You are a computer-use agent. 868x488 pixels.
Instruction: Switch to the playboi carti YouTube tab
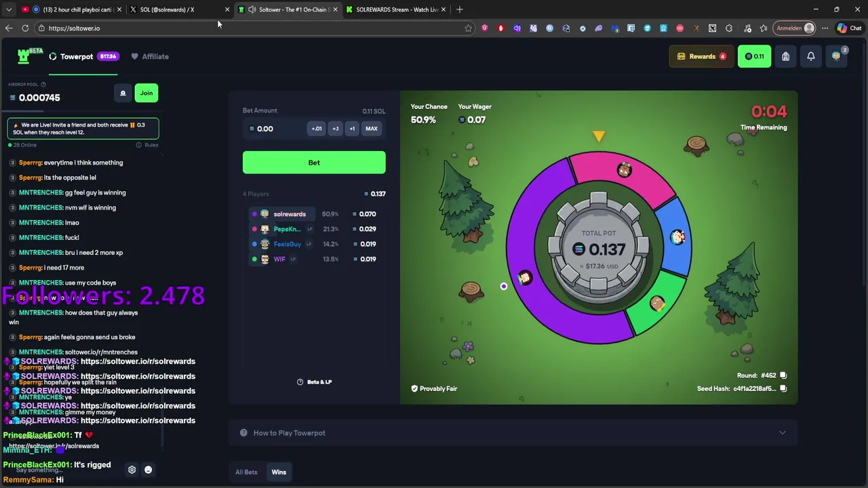click(71, 9)
